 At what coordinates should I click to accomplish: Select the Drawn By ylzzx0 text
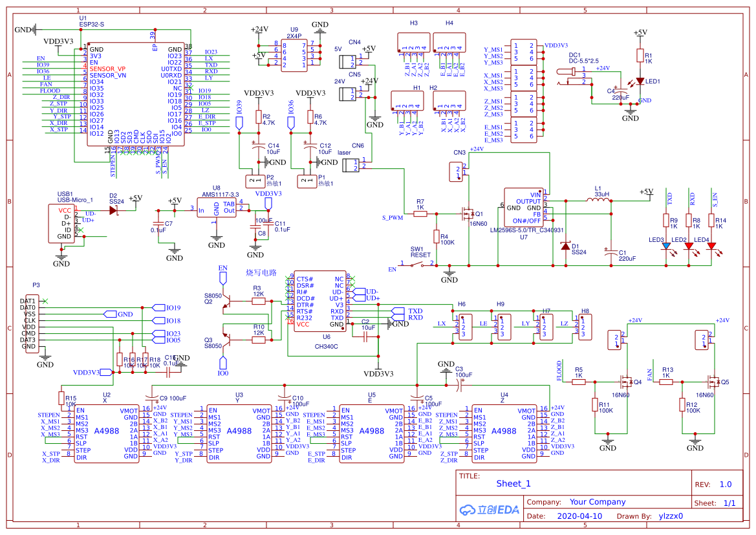(649, 516)
